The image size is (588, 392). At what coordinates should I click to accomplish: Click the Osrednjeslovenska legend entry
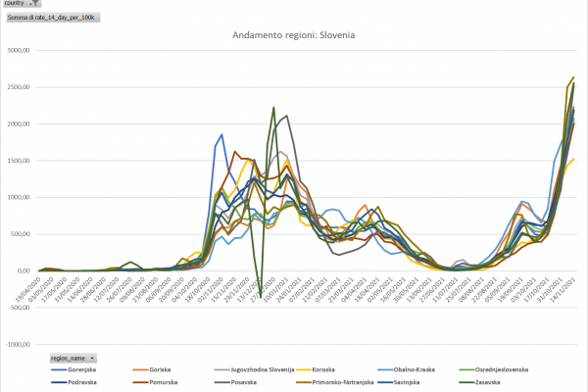point(494,369)
